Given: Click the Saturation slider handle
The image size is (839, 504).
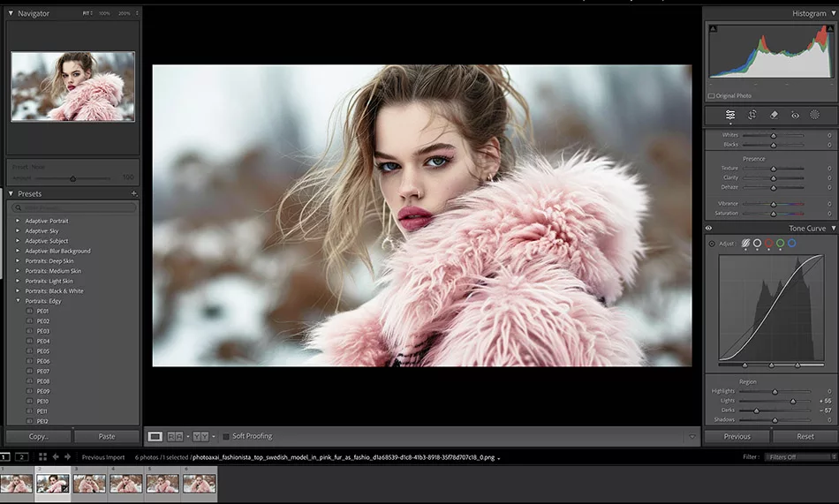Looking at the screenshot, I should coord(773,214).
